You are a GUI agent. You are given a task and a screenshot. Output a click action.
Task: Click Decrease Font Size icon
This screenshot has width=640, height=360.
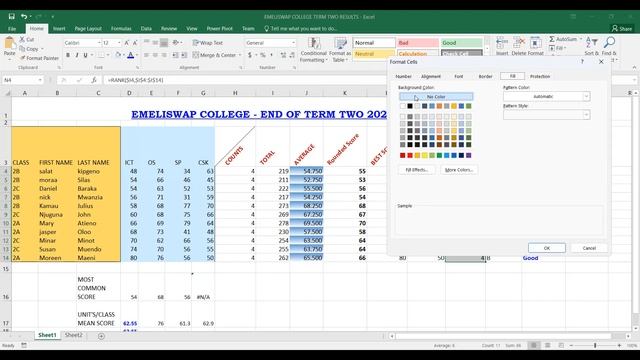135,43
